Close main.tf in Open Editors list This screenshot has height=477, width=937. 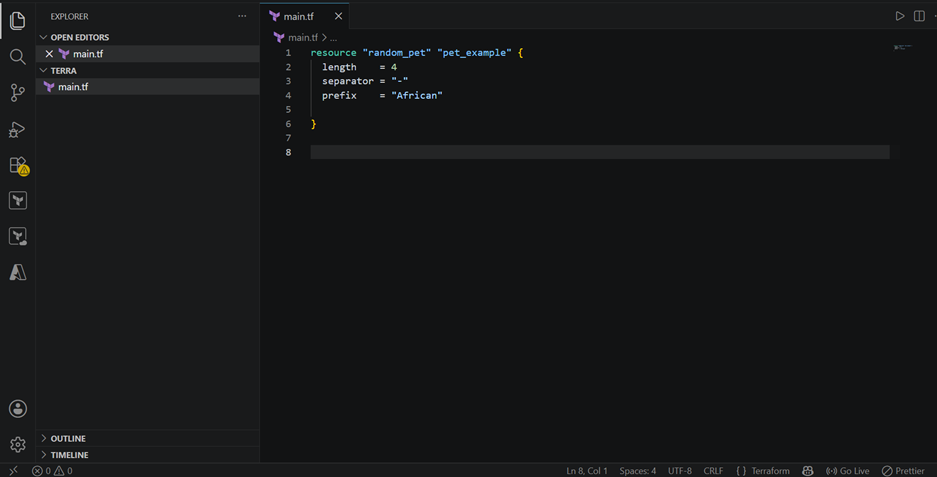[49, 54]
